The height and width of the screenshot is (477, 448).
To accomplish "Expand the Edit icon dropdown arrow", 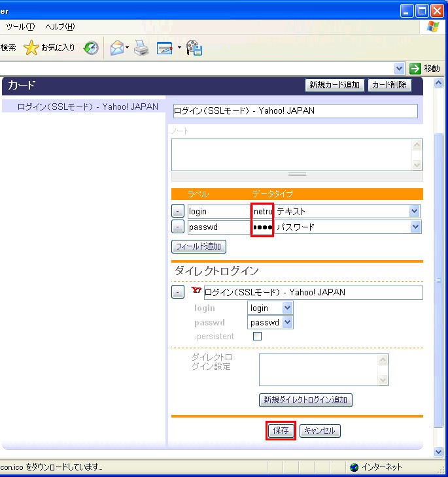I will point(179,48).
